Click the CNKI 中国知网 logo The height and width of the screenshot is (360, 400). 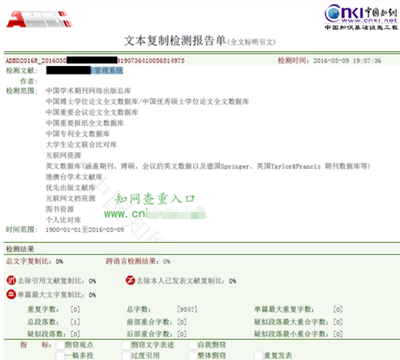pyautogui.click(x=361, y=17)
